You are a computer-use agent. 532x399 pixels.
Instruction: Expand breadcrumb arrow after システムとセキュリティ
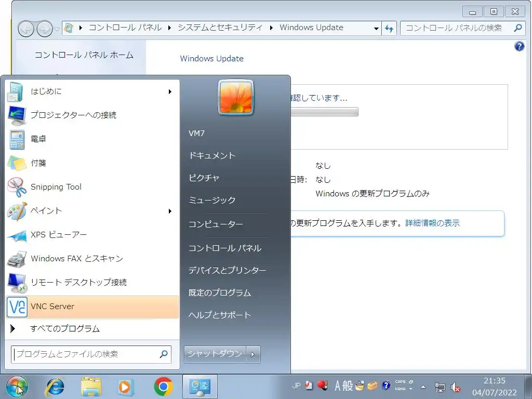point(271,28)
